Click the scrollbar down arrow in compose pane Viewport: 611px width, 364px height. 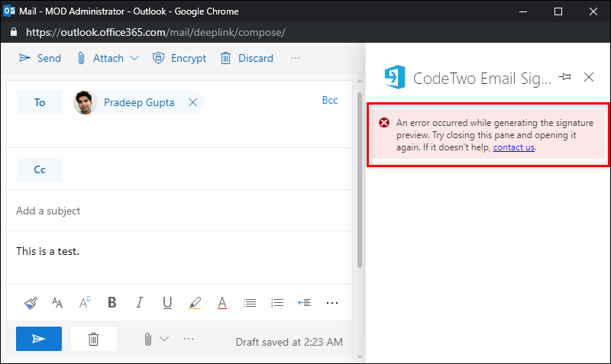pos(360,357)
